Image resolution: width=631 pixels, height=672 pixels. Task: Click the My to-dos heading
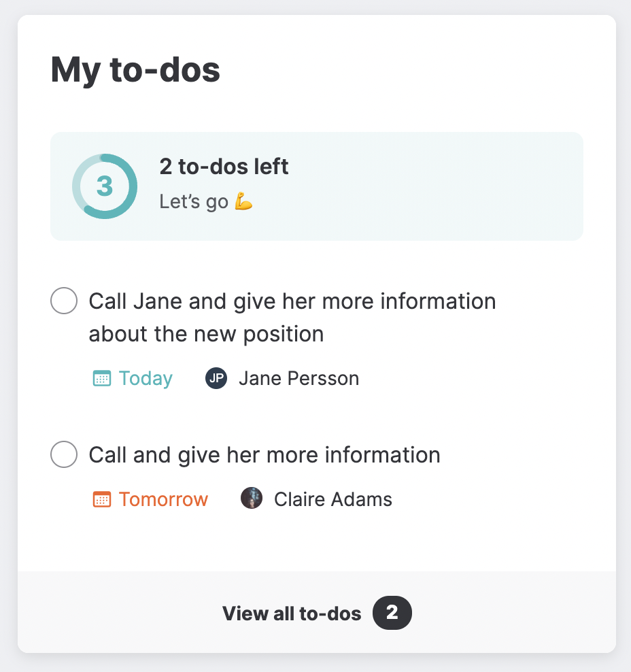coord(135,70)
